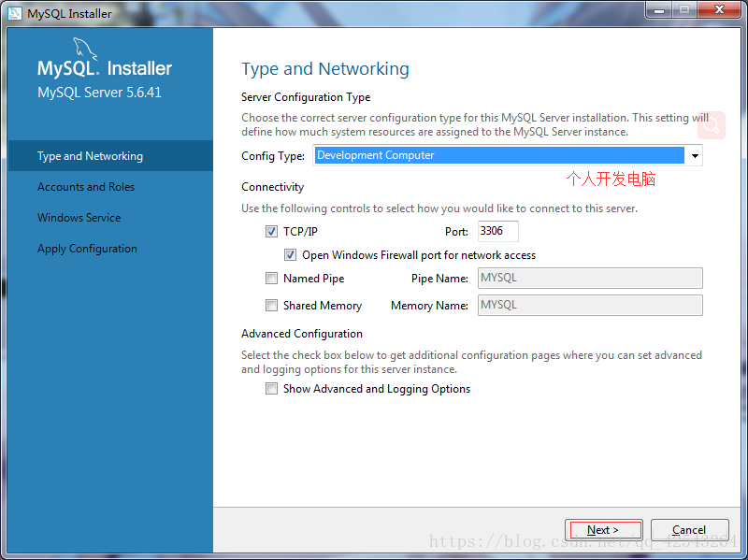Screen dimensions: 748x560
Task: Click the magnifier overlay icon at top right
Action: point(712,125)
